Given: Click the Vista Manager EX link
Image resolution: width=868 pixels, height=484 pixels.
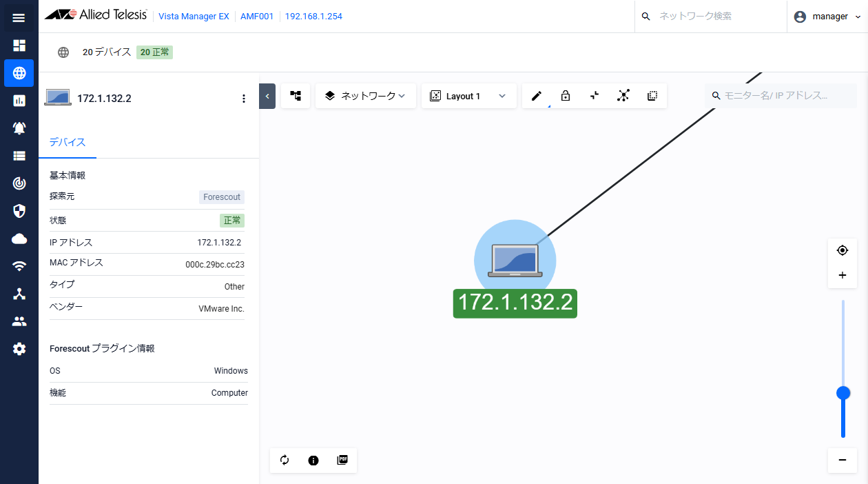Looking at the screenshot, I should 194,17.
